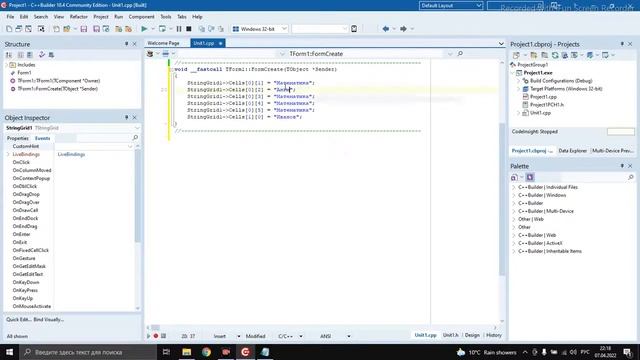This screenshot has width=640, height=360.
Task: Click the forward navigation blue arrow
Action: (403, 29)
